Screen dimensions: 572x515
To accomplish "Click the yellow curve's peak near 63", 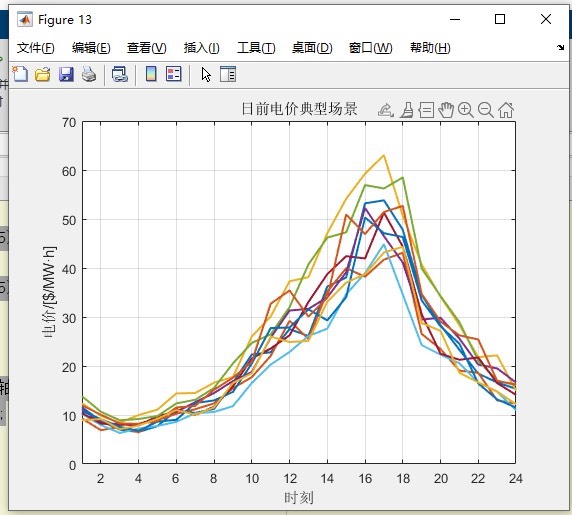I will [384, 155].
